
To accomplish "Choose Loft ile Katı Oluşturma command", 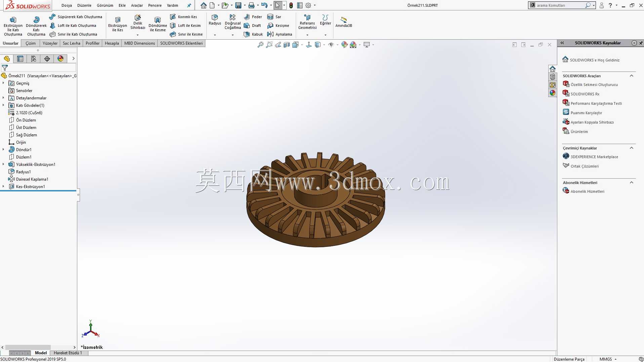I will pos(73,26).
